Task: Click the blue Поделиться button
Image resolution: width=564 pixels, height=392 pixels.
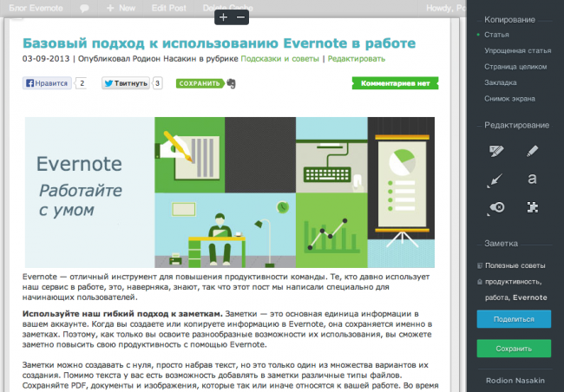Action: tap(514, 319)
